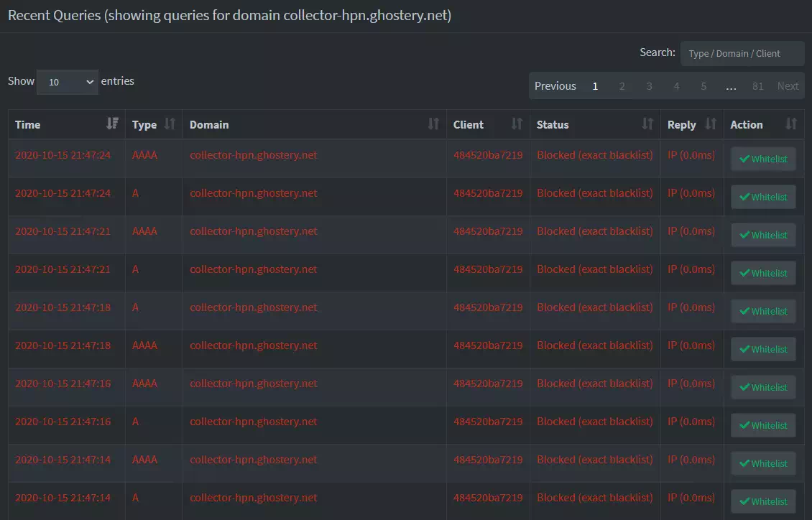Whitelist the 21:47:14 A query
This screenshot has width=812, height=520.
763,501
